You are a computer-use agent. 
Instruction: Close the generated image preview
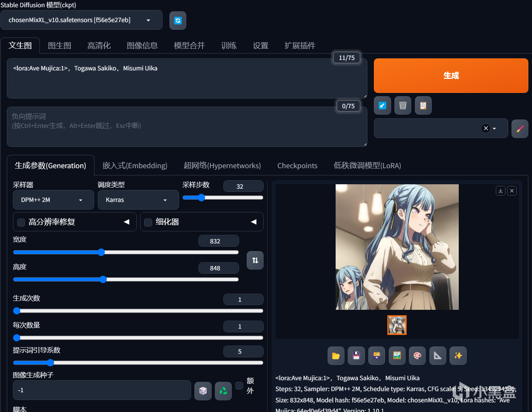[x=512, y=191]
